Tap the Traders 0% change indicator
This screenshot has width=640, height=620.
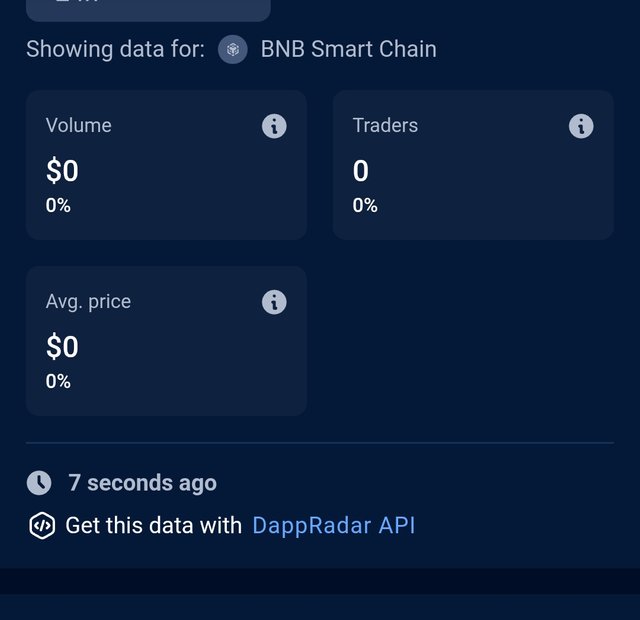[x=365, y=205]
